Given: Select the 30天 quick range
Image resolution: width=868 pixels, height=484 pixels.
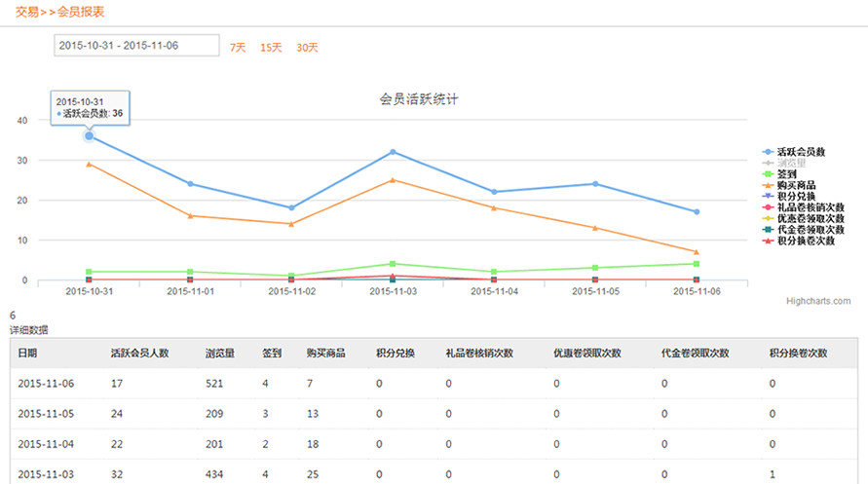Looking at the screenshot, I should 307,48.
